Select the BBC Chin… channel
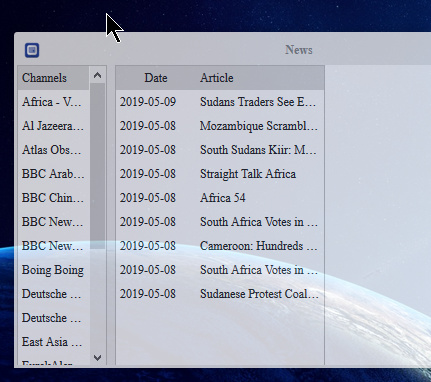Screen dimensions: 431x382 pyautogui.click(x=54, y=198)
